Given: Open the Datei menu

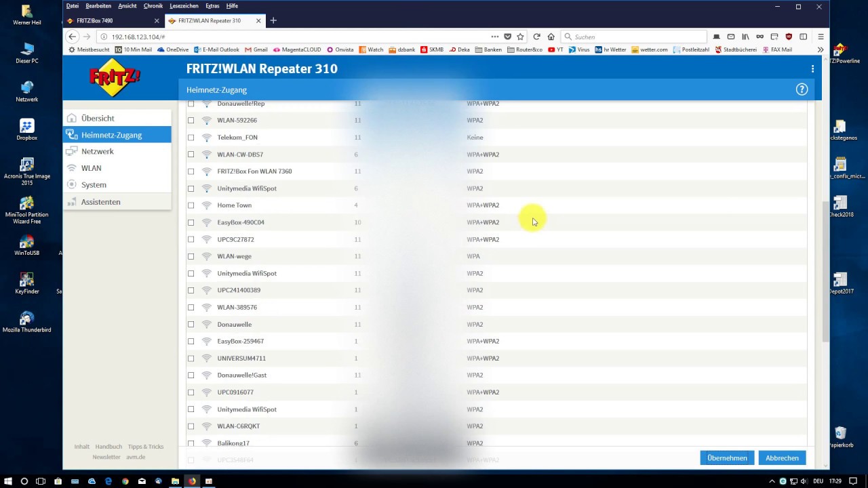Looking at the screenshot, I should [x=73, y=6].
